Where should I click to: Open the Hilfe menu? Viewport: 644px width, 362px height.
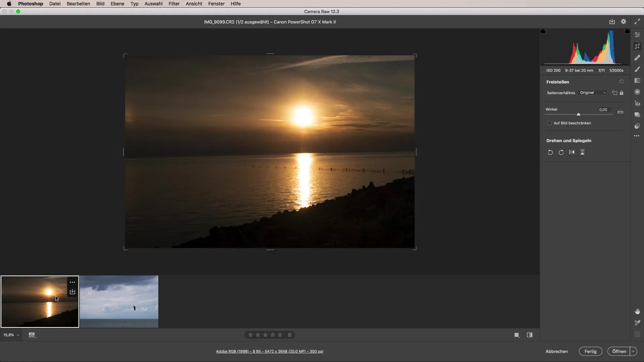pyautogui.click(x=235, y=4)
